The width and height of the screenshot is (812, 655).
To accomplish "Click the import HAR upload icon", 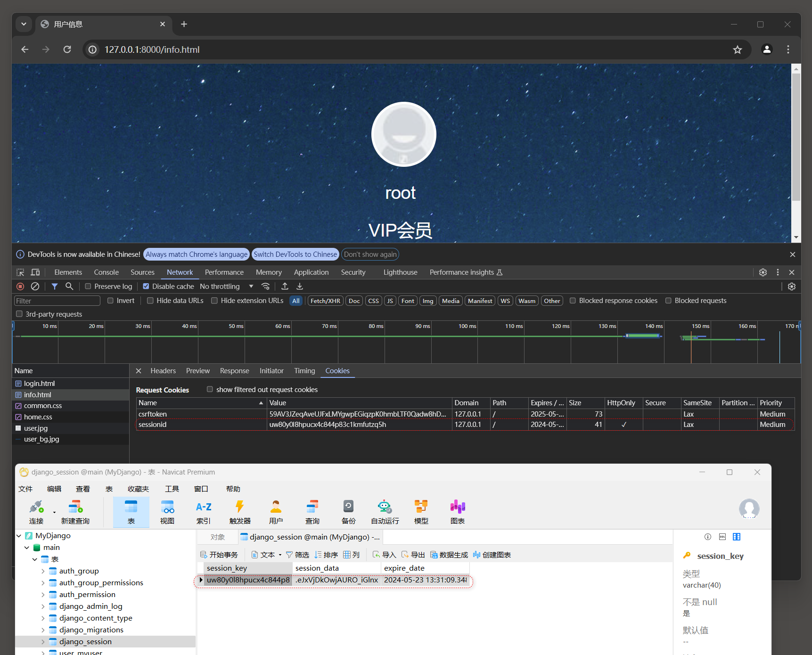I will coord(285,287).
